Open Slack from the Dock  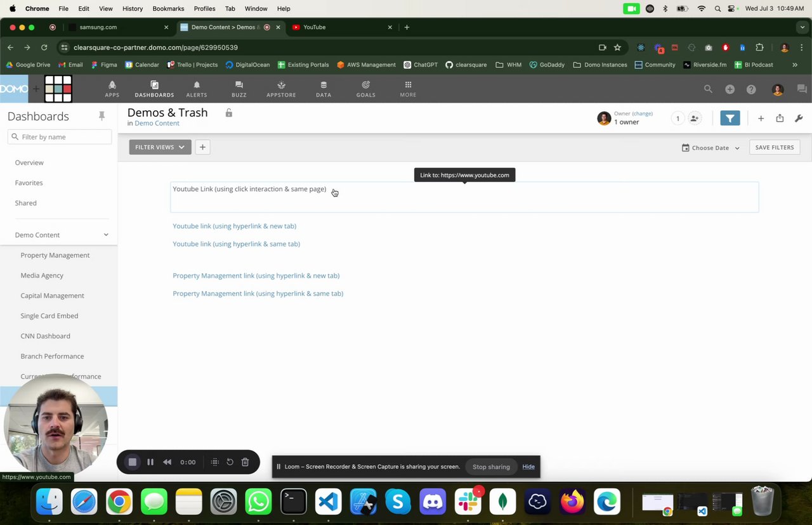point(468,502)
